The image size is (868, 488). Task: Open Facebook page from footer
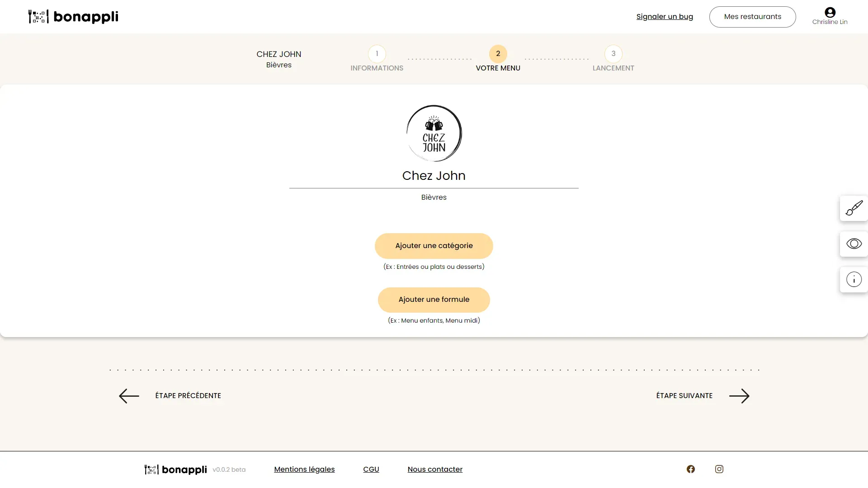coord(690,469)
